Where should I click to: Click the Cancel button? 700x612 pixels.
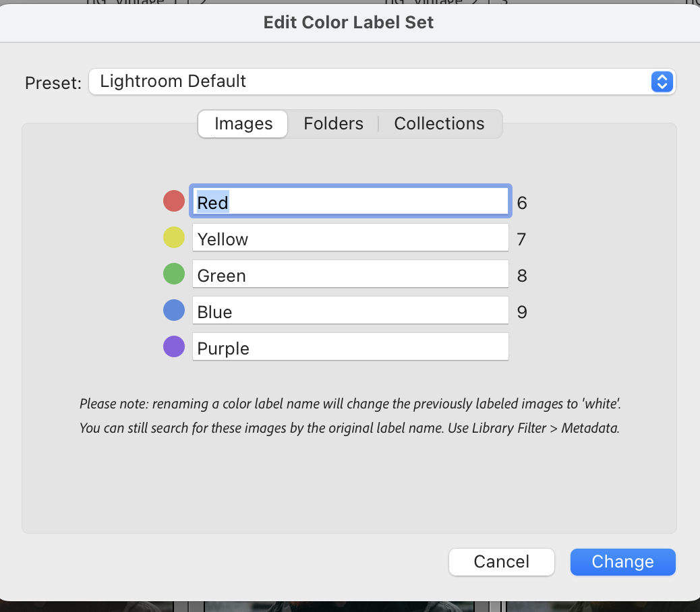501,561
